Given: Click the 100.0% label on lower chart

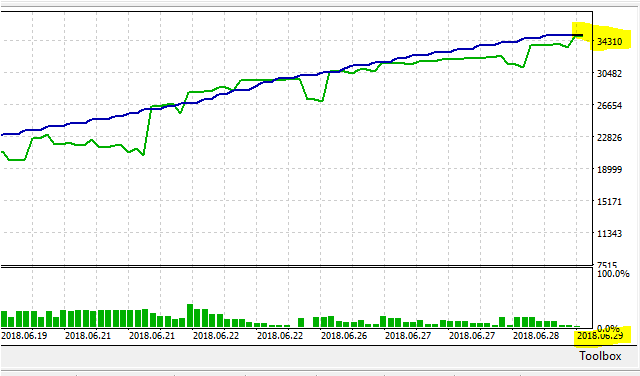Looking at the screenshot, I should tap(613, 274).
